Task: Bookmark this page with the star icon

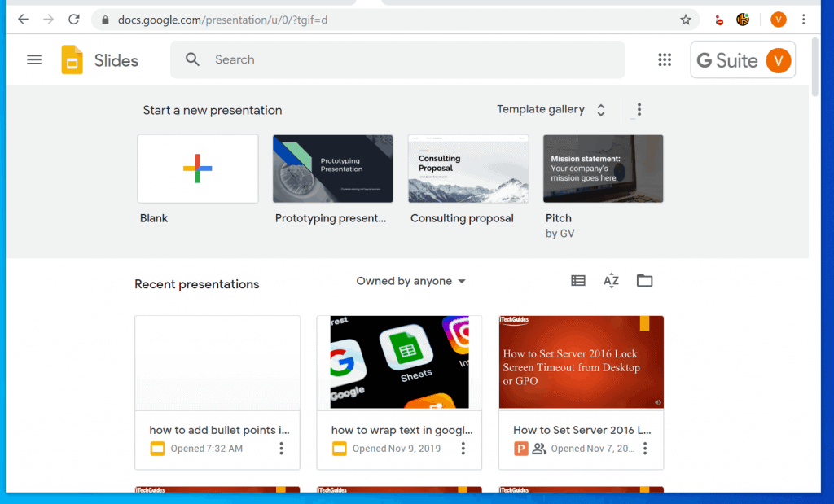Action: point(686,20)
